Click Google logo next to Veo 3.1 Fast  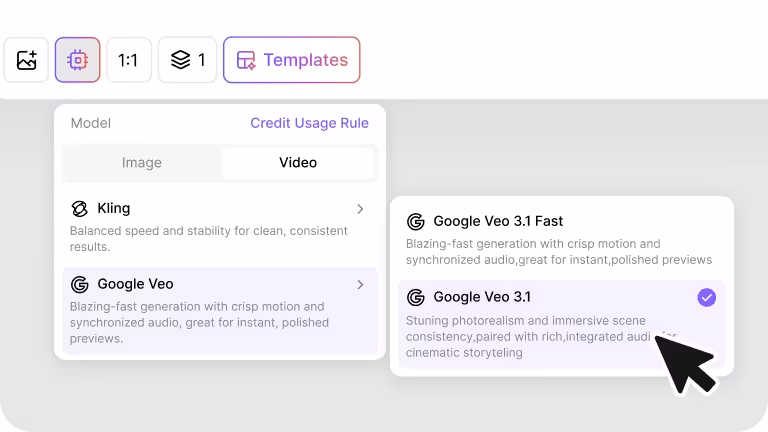[x=416, y=222]
